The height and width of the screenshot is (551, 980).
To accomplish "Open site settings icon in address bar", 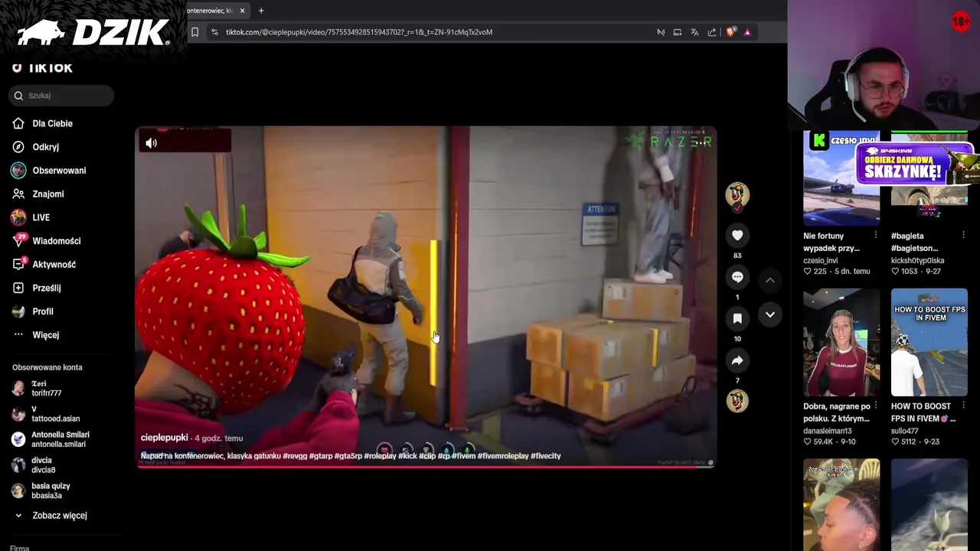I will (214, 32).
